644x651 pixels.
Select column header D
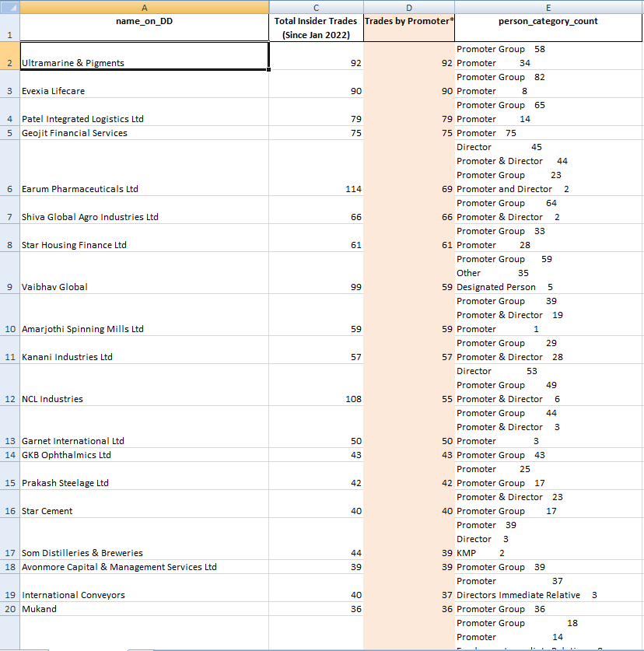408,7
